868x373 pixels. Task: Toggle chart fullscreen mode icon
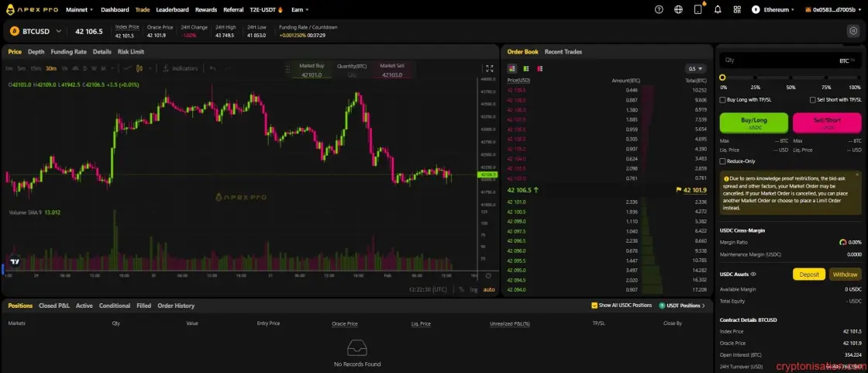489,69
